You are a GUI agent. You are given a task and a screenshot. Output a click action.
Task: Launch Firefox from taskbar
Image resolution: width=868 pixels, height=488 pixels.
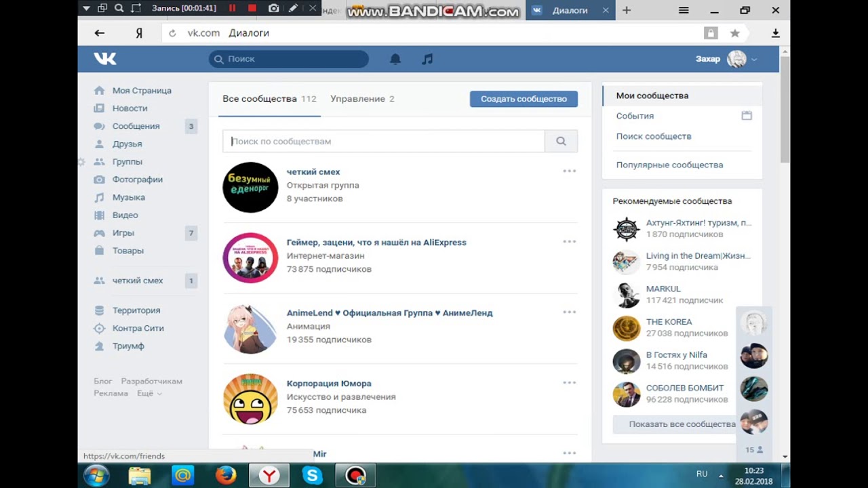(x=226, y=475)
